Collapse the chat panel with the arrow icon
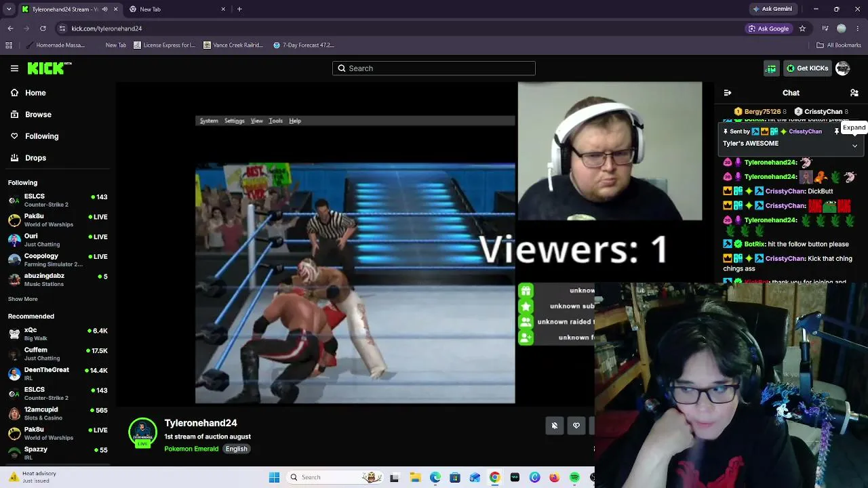Screen dimensions: 868x488 [728, 93]
